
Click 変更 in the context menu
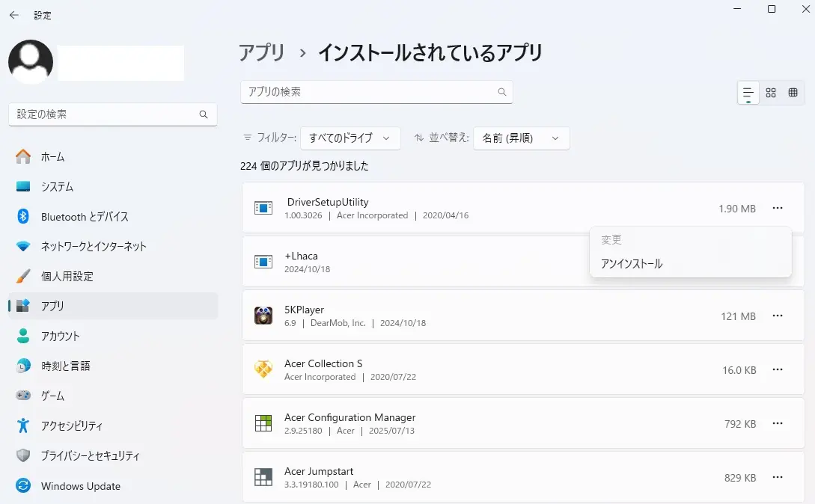pos(690,239)
